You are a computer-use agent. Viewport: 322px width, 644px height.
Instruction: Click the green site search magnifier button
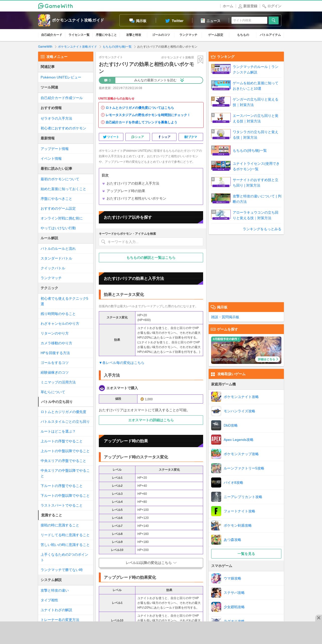point(273,20)
